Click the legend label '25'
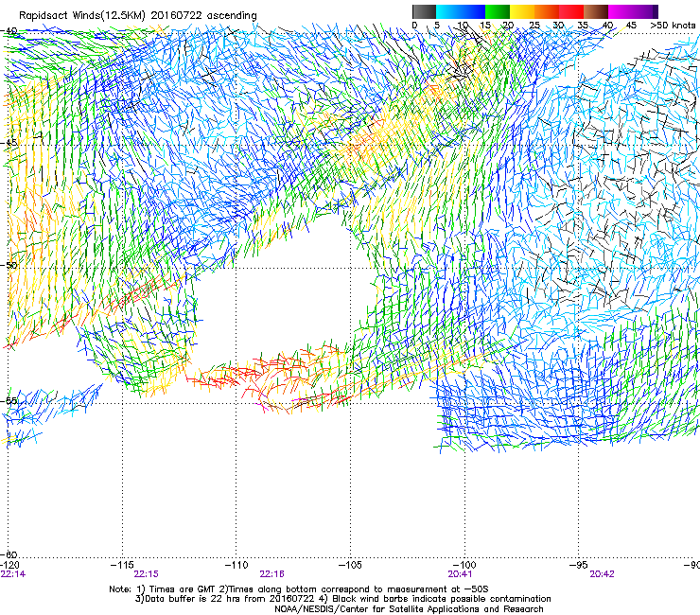Screen dimensions: 700x615 [534, 25]
